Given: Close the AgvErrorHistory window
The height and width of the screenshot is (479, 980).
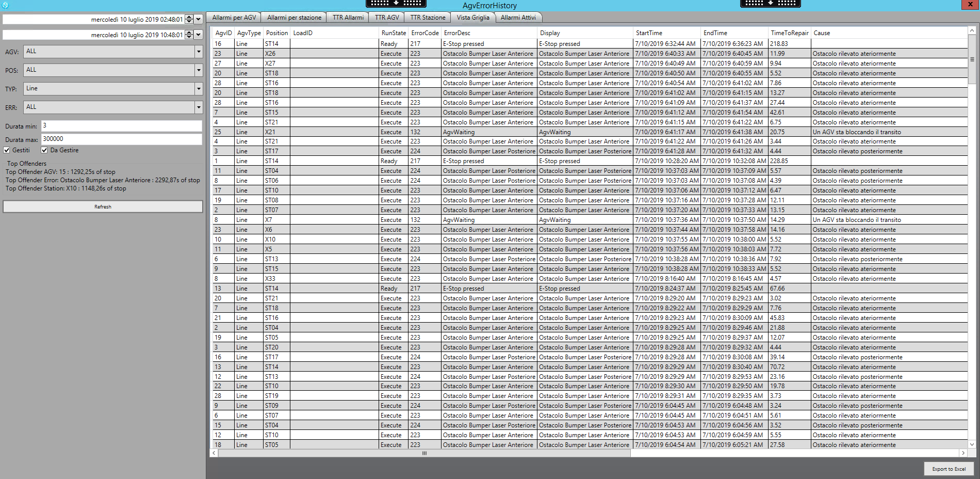Looking at the screenshot, I should [x=970, y=5].
